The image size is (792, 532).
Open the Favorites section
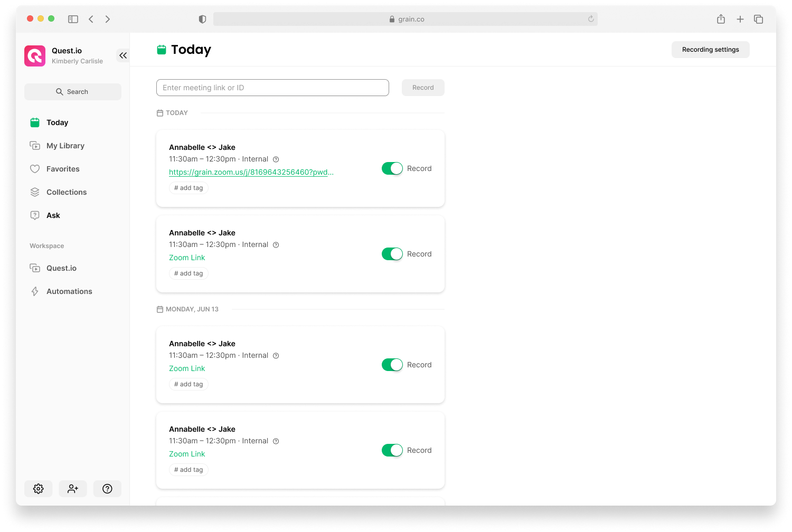point(62,168)
